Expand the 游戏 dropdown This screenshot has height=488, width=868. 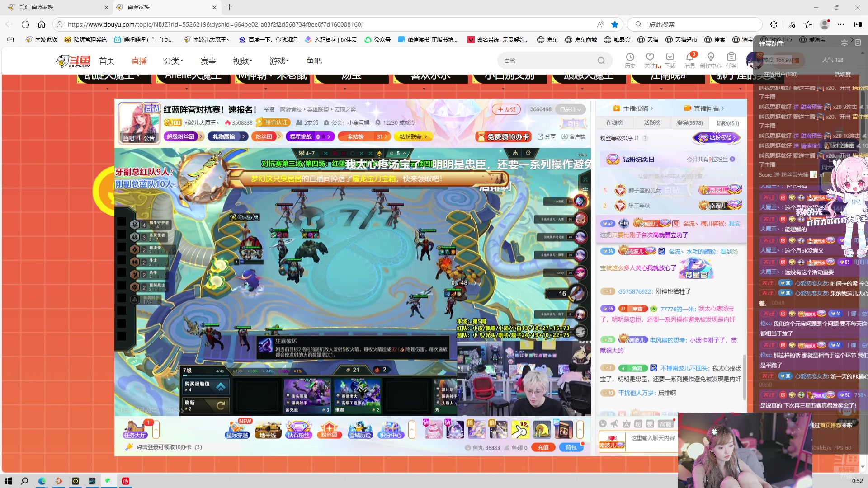[x=279, y=61]
